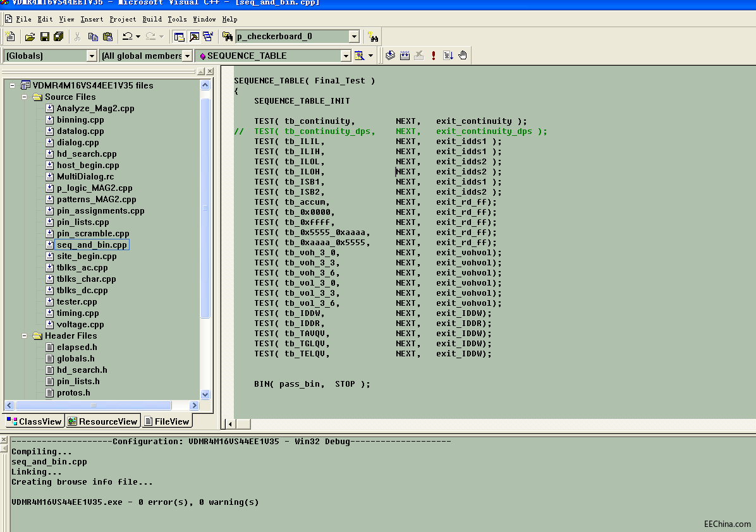Screen dimensions: 756x532
Task: Click the Open file icon
Action: (30, 37)
